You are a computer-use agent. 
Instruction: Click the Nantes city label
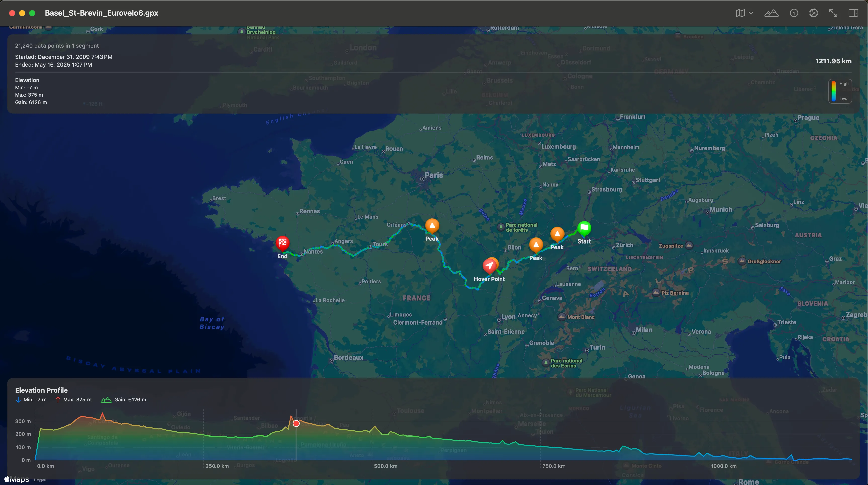(x=313, y=251)
